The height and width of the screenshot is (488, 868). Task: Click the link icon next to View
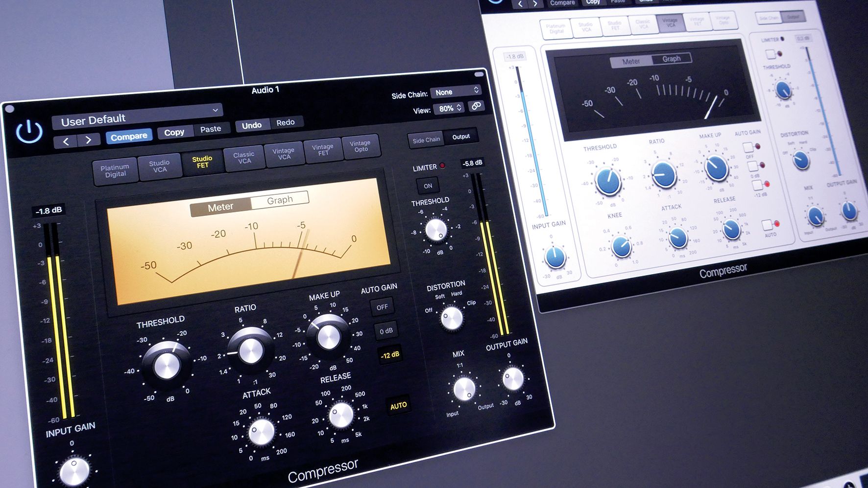[475, 106]
